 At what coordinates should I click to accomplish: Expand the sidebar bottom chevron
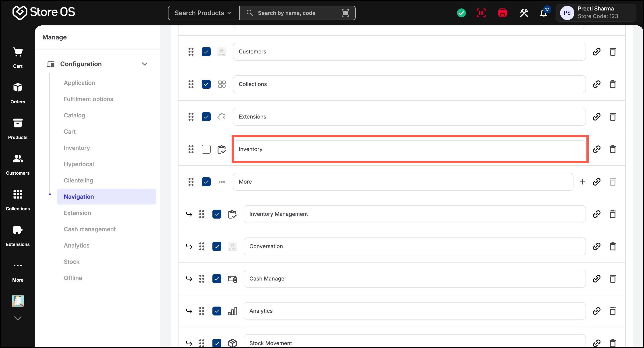[x=18, y=318]
